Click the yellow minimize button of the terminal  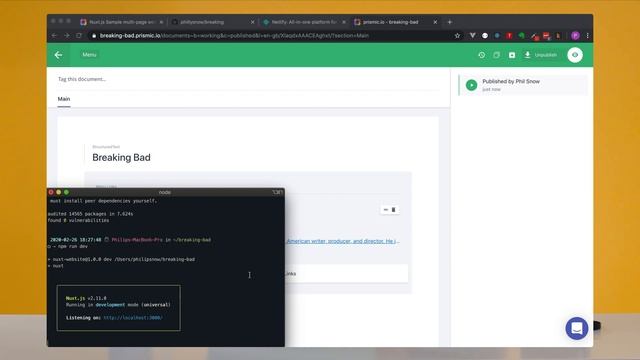(x=59, y=192)
